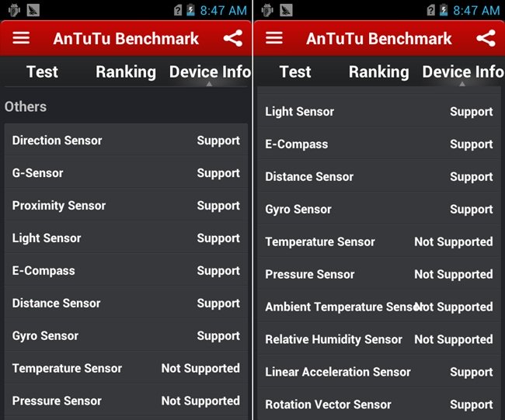
Task: Tap Android debug icon in left status bar
Action: point(12,10)
